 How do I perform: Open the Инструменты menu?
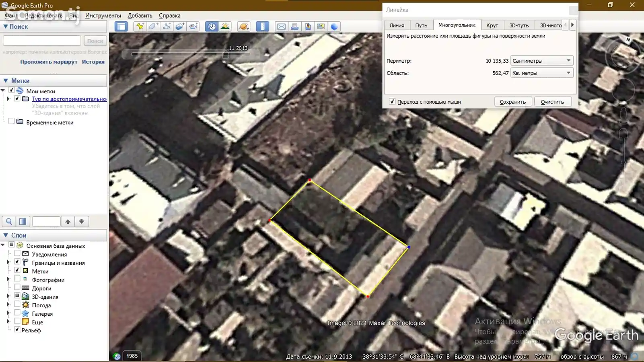tap(103, 15)
